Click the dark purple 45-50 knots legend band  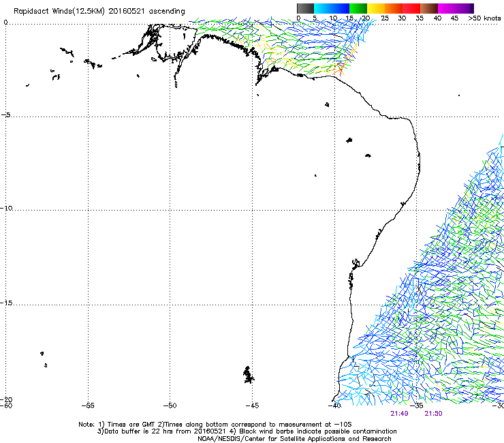click(x=464, y=8)
